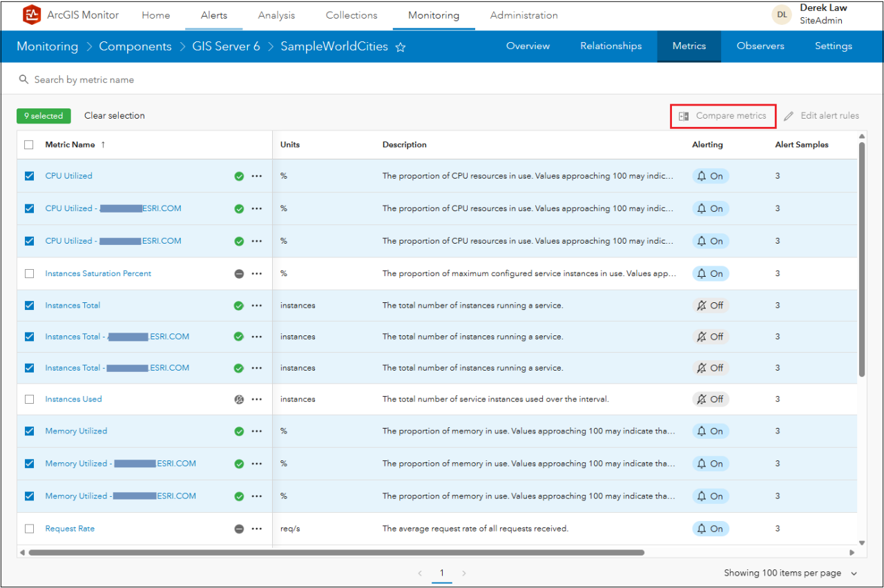This screenshot has height=588, width=884.
Task: Click the Monitoring breadcrumb link
Action: coord(47,47)
